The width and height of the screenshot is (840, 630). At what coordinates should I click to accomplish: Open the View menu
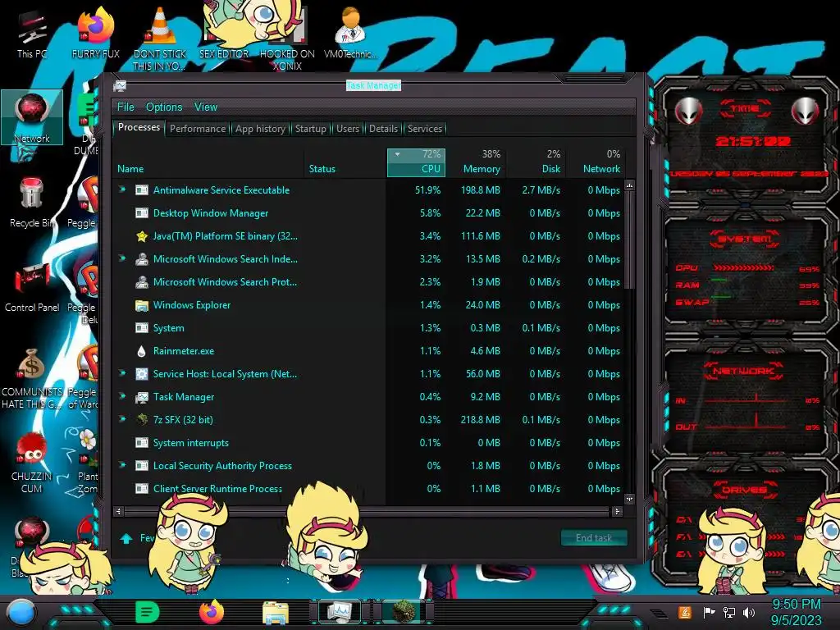pos(206,107)
